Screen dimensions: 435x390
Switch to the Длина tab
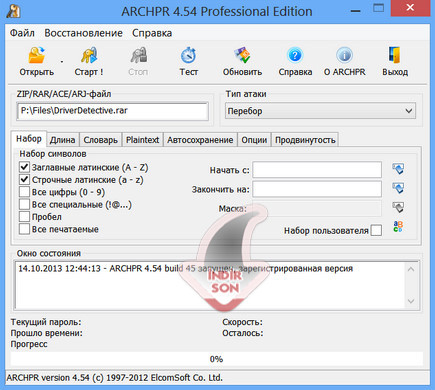coord(62,140)
